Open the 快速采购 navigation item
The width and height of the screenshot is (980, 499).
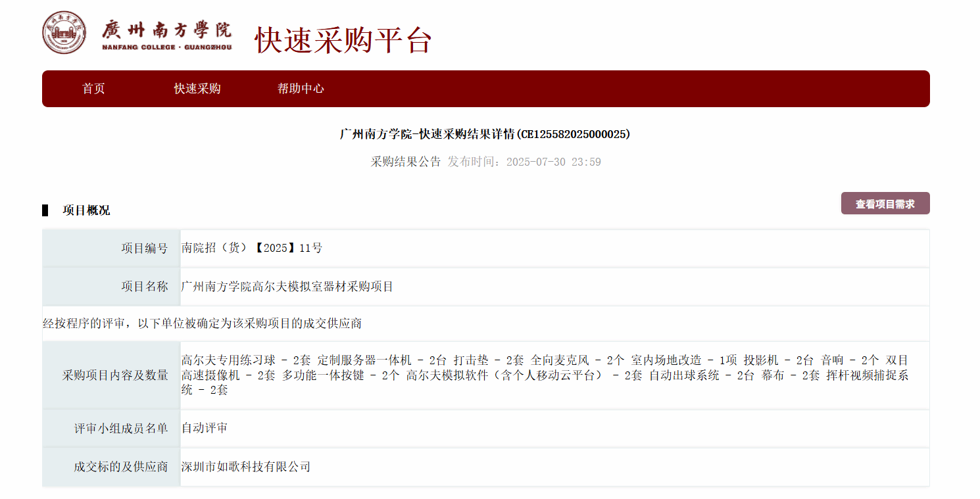197,89
